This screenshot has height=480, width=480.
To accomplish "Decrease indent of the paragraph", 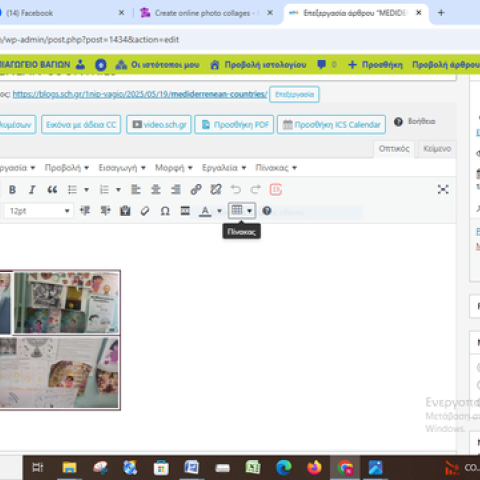I will coord(85,211).
